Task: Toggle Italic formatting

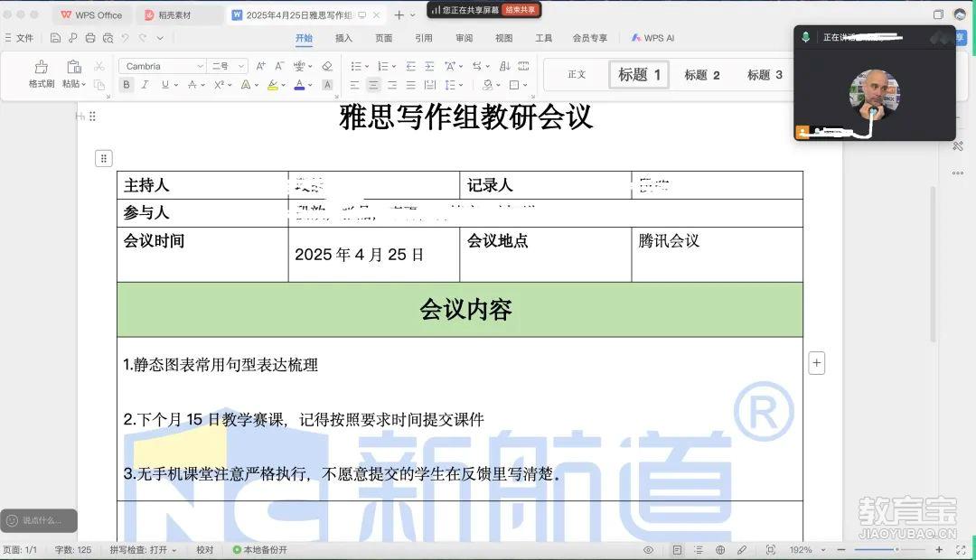Action: [145, 85]
